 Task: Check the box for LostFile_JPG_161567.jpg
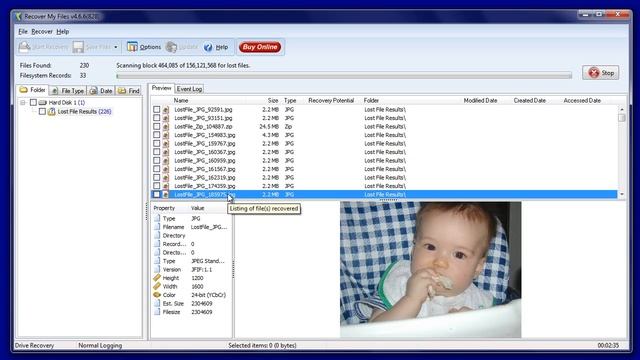[x=157, y=169]
